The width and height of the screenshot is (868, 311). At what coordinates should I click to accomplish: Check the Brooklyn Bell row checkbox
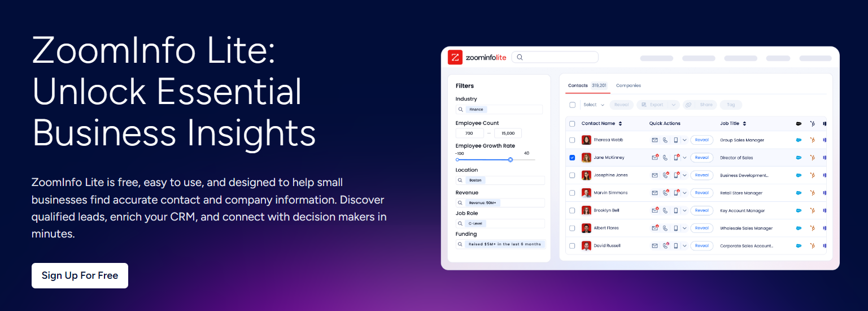pyautogui.click(x=572, y=210)
